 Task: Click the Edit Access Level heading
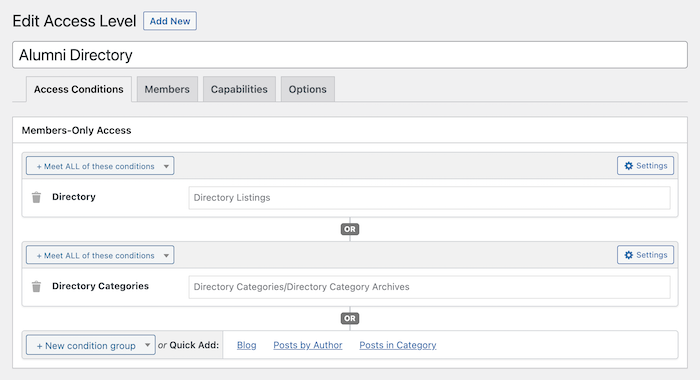[74, 21]
